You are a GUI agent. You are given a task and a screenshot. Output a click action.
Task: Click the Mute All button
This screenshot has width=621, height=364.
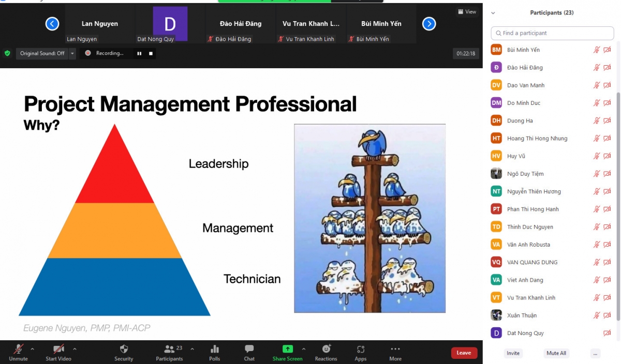pyautogui.click(x=556, y=353)
